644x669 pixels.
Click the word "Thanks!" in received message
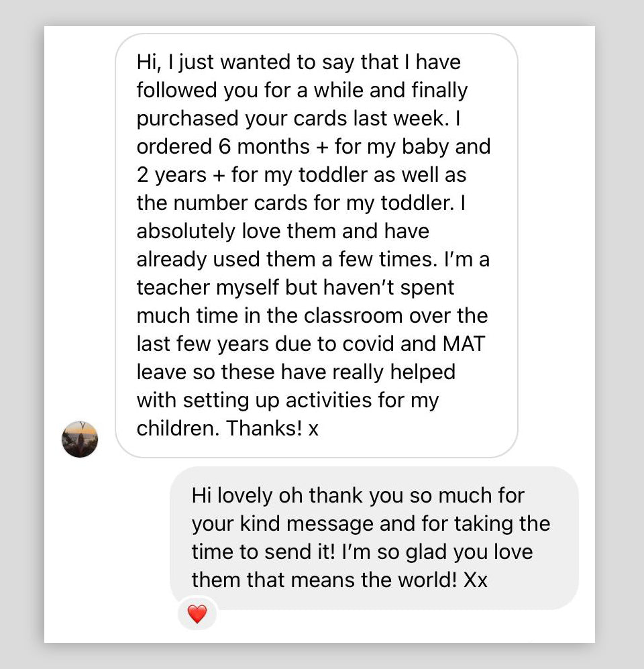pos(264,429)
